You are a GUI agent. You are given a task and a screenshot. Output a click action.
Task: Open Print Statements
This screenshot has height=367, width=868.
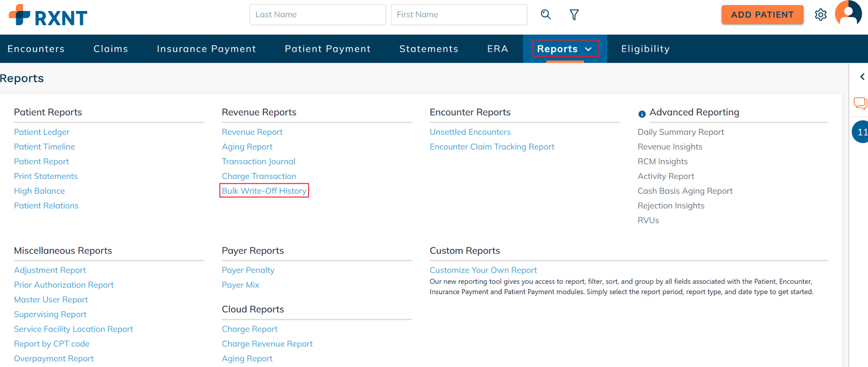pyautogui.click(x=46, y=176)
